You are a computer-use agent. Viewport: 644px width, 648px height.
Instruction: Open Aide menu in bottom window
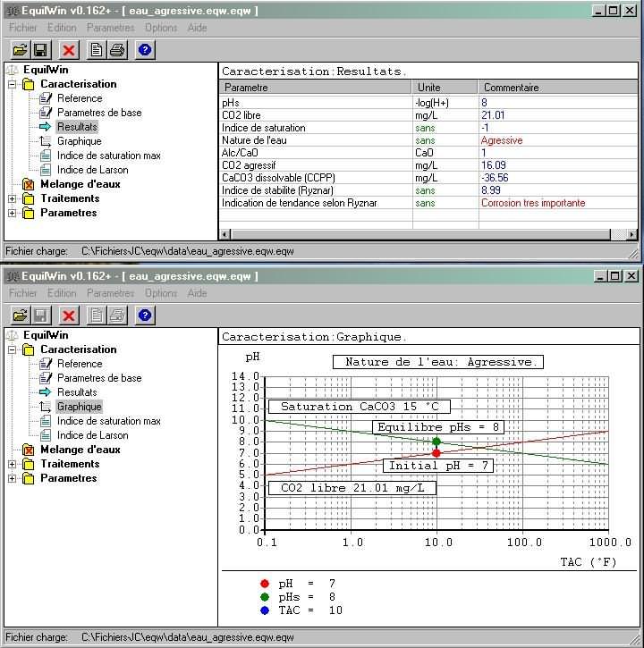[197, 293]
